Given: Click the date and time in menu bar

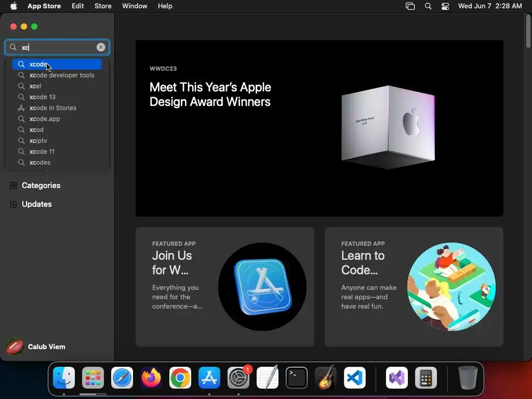Looking at the screenshot, I should click(x=490, y=6).
